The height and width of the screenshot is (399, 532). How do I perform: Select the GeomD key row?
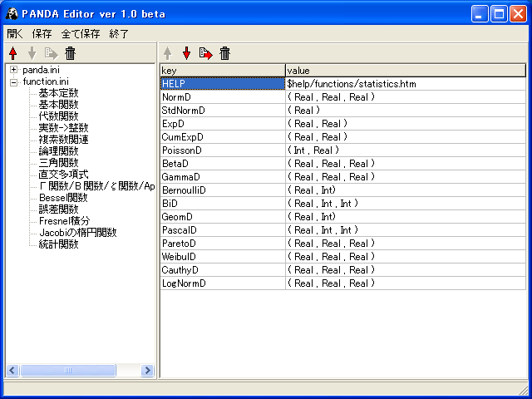[x=223, y=217]
